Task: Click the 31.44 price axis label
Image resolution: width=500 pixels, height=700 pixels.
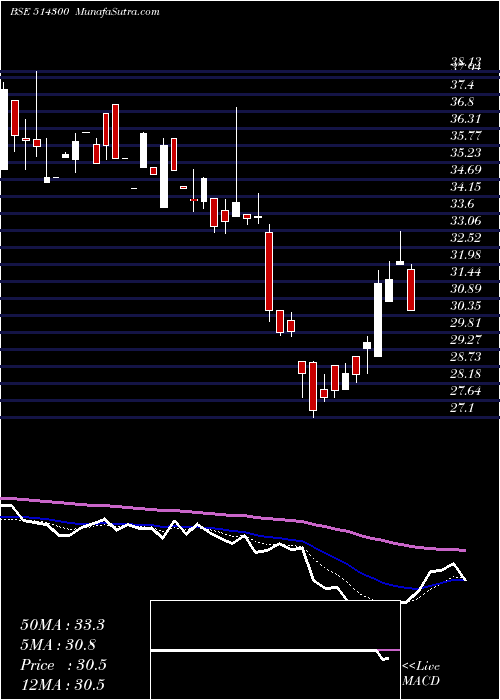Action: click(466, 272)
